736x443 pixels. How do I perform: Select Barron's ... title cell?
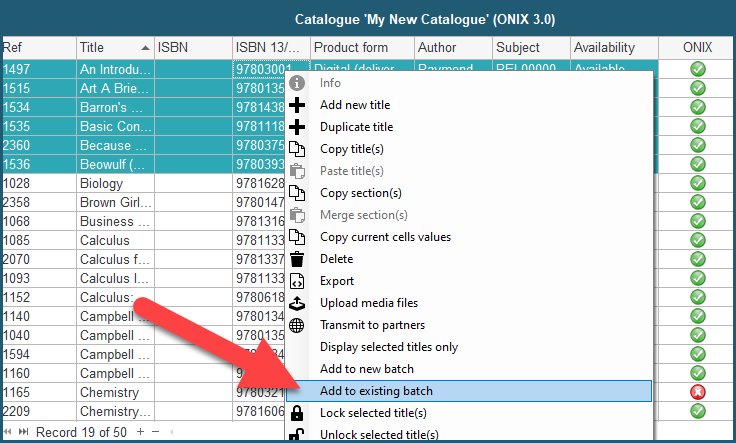click(115, 107)
